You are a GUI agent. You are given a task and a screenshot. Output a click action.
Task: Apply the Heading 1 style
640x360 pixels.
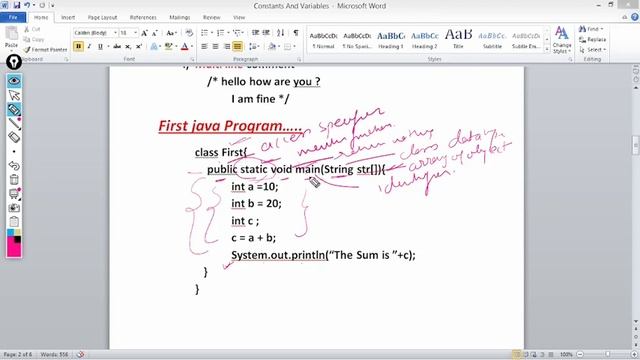click(x=391, y=40)
